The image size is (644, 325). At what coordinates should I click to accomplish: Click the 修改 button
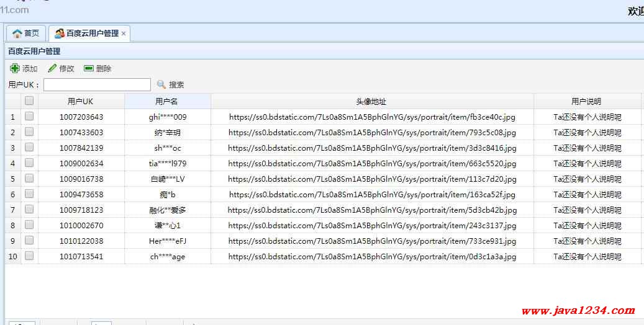(61, 68)
